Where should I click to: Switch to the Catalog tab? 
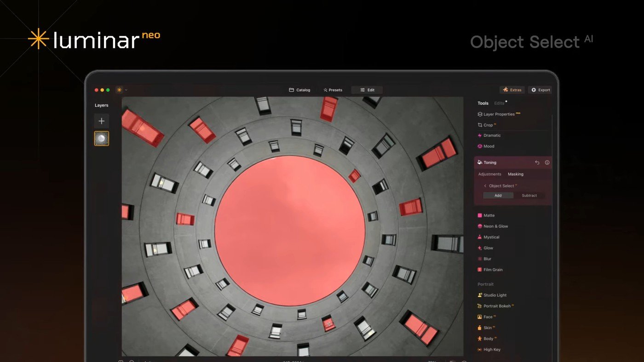point(299,90)
